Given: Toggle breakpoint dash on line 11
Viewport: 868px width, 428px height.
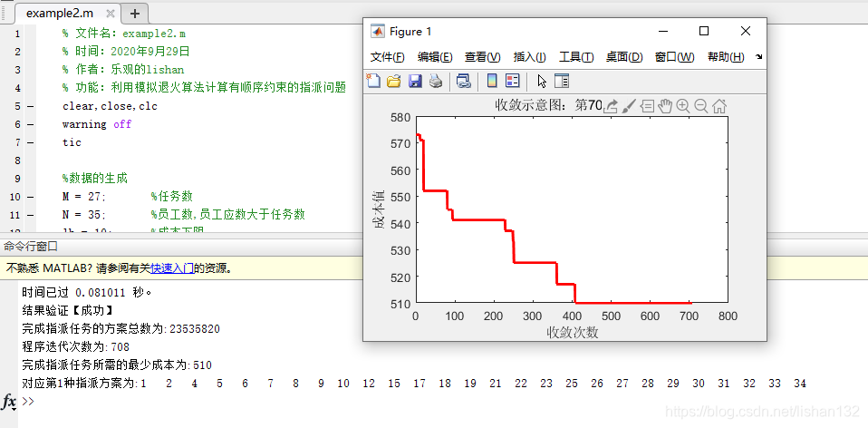Looking at the screenshot, I should click(x=30, y=215).
